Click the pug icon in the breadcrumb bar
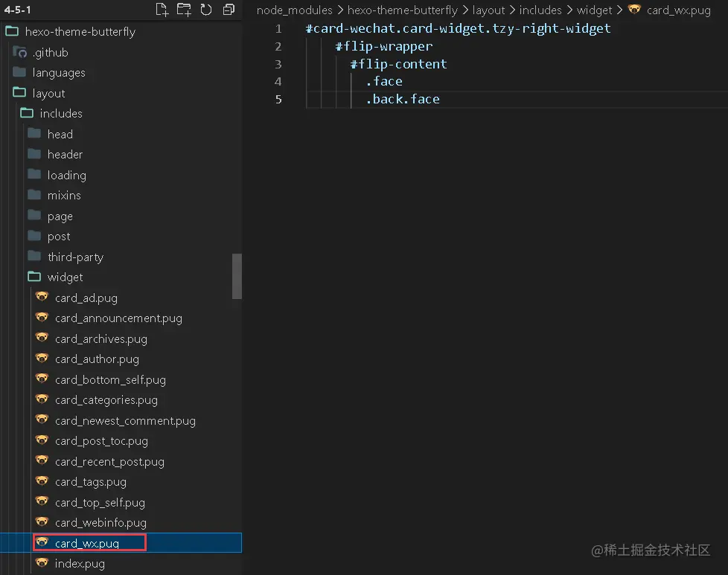This screenshot has width=728, height=575. point(634,10)
